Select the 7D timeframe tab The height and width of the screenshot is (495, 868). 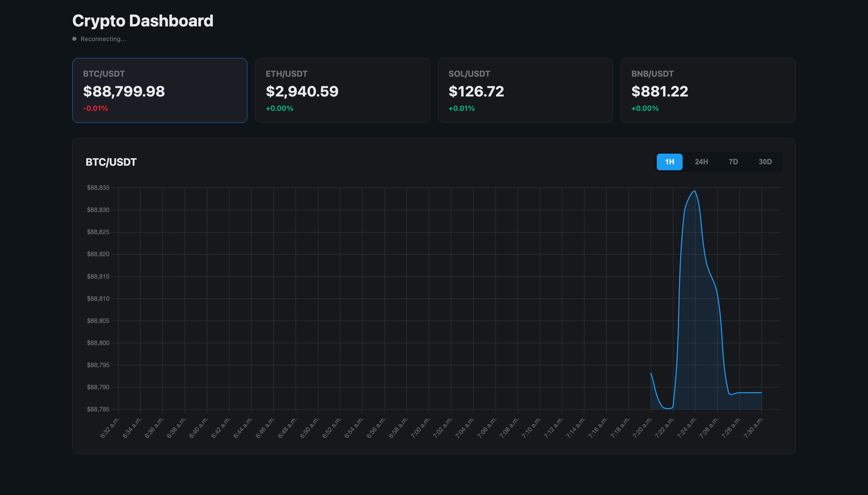[733, 162]
